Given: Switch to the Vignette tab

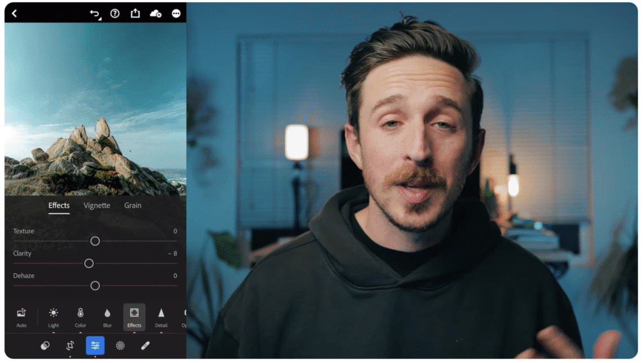Looking at the screenshot, I should point(96,205).
